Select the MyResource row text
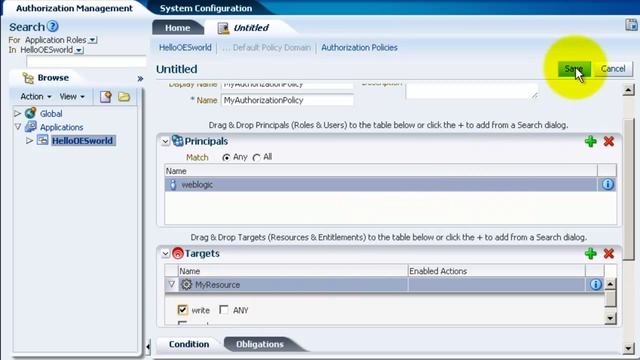The width and height of the screenshot is (640, 360). pos(217,284)
